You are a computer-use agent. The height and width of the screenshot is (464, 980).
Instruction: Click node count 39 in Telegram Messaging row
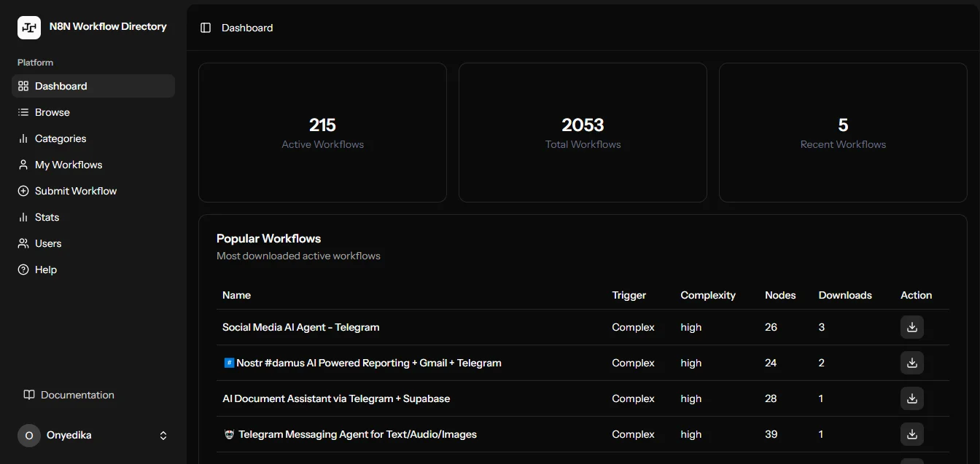click(771, 434)
